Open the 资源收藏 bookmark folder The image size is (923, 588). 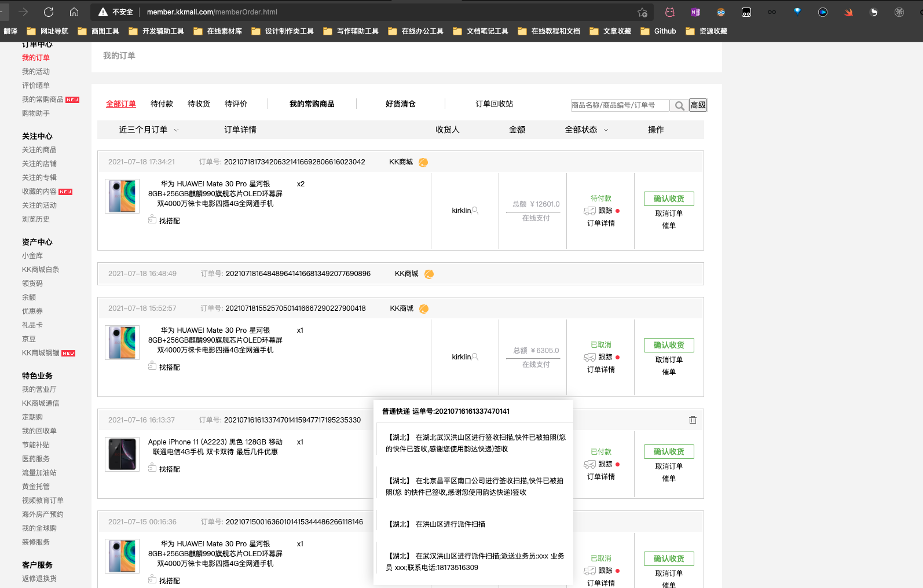click(706, 31)
